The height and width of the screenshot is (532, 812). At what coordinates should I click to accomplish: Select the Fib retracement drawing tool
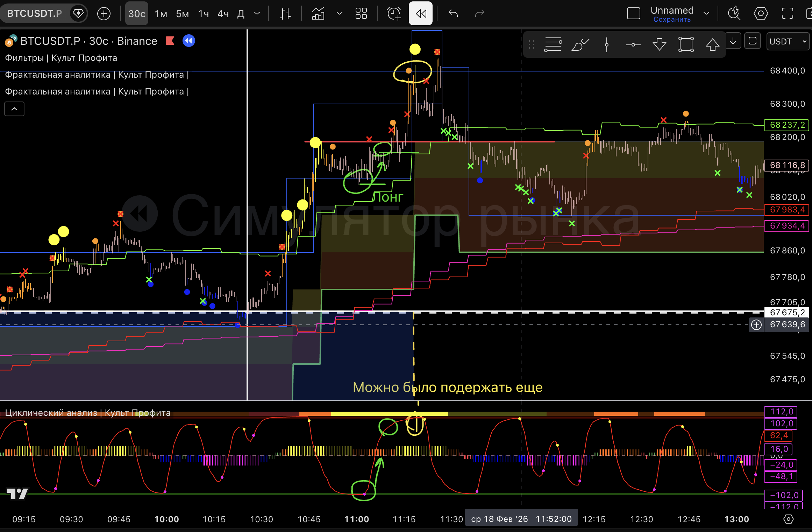pyautogui.click(x=553, y=44)
